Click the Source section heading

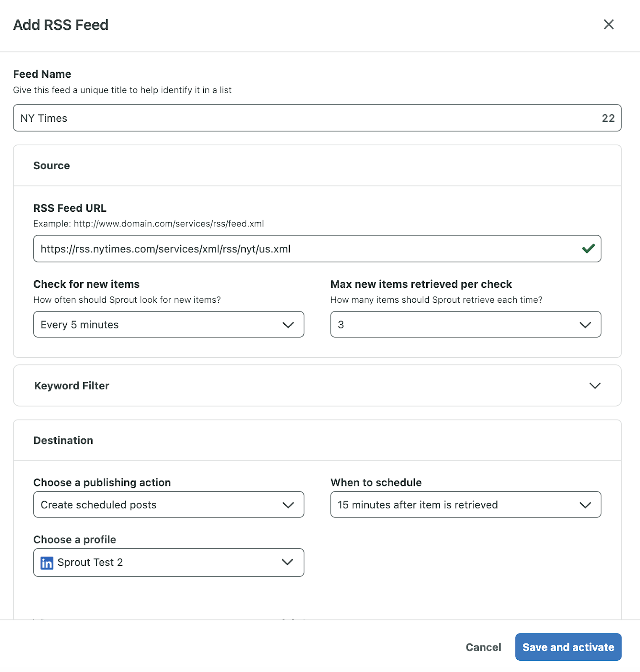(x=52, y=165)
